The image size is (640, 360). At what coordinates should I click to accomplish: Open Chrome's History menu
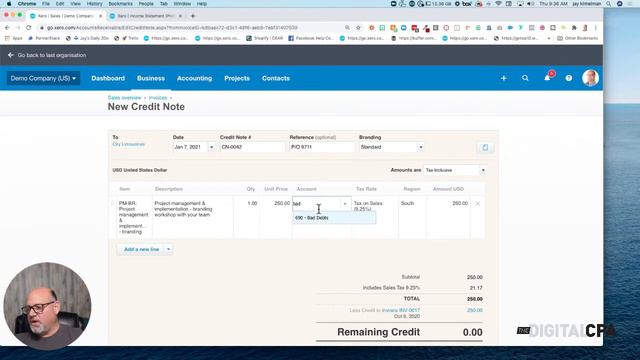(95, 4)
